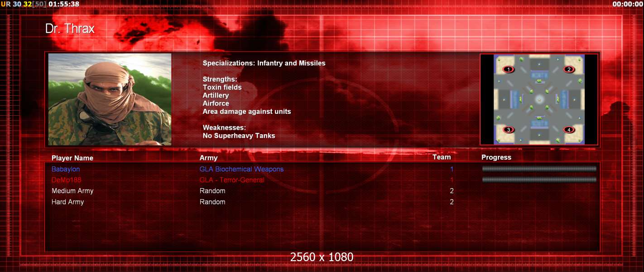
Task: Select the map preview thumbnail
Action: pos(539,99)
